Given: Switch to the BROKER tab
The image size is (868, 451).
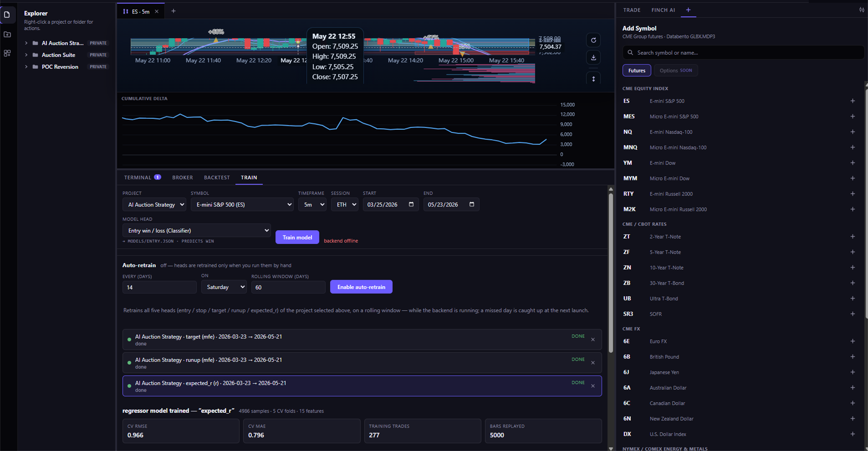Looking at the screenshot, I should coord(183,177).
